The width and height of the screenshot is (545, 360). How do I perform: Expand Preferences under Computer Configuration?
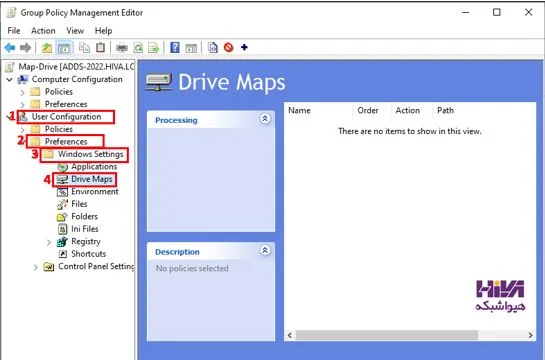[23, 105]
